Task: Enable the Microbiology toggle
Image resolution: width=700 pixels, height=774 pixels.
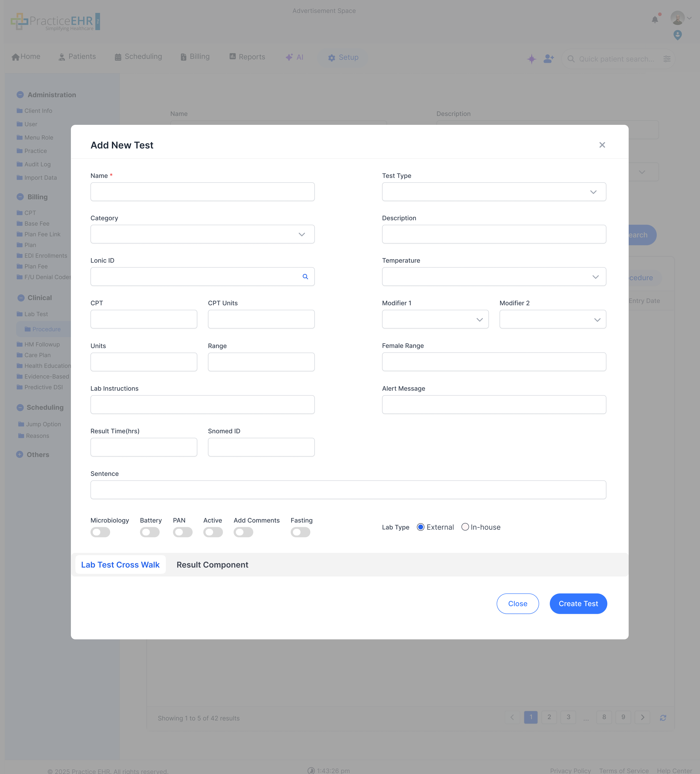Action: (x=100, y=532)
